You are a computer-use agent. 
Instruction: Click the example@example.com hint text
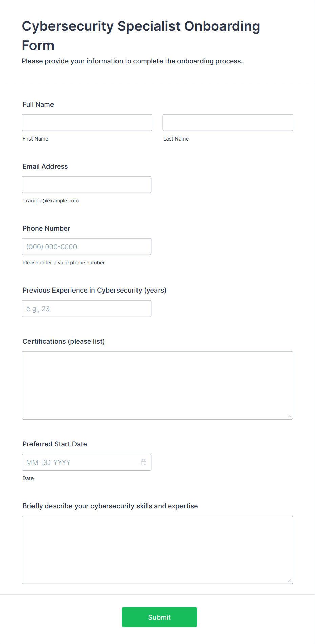(x=51, y=201)
